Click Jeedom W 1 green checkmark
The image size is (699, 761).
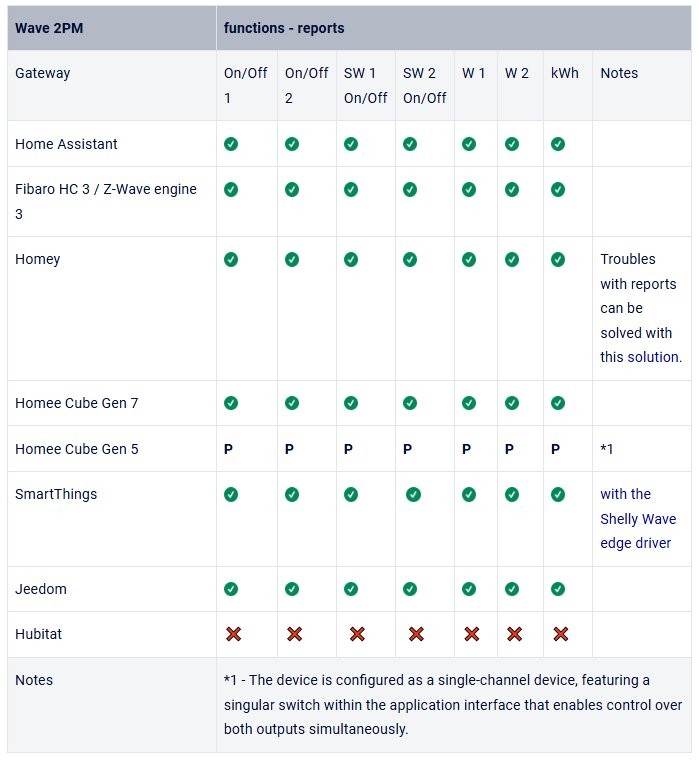pyautogui.click(x=469, y=589)
